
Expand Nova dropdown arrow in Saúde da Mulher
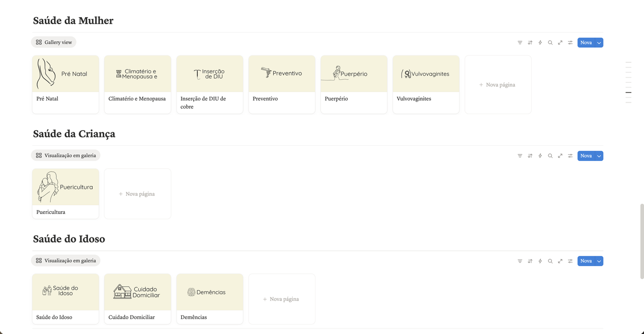click(599, 43)
